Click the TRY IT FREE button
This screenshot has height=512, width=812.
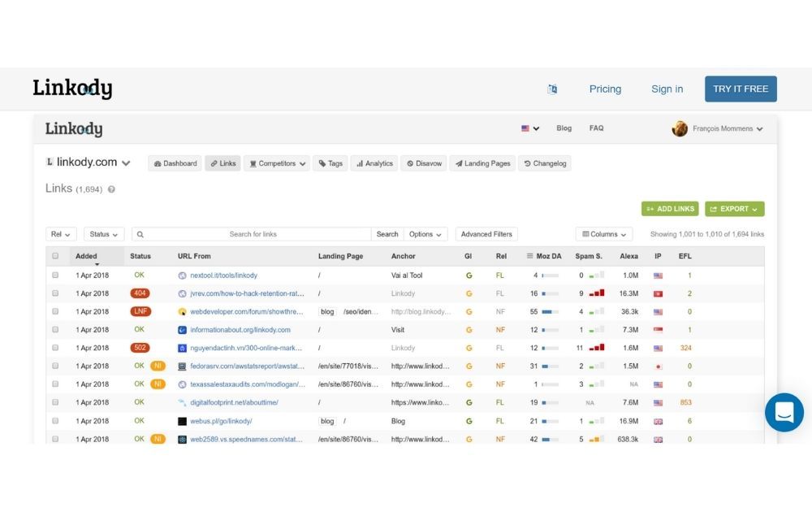point(741,89)
